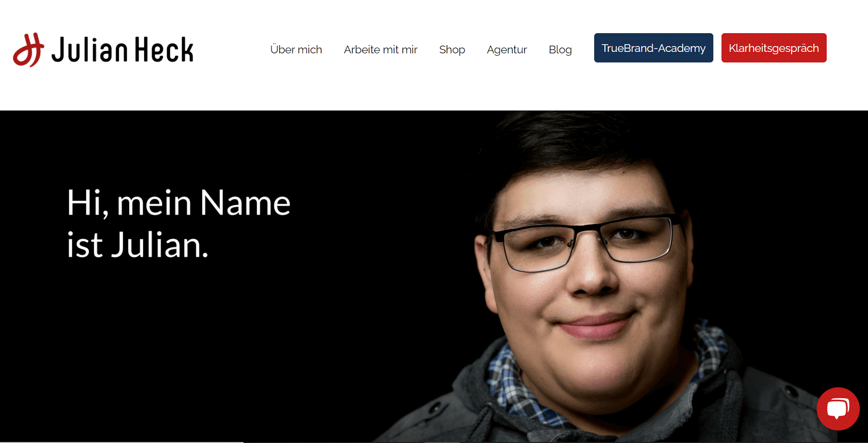The image size is (868, 443).
Task: Click the red JH monogram logo icon
Action: pos(28,49)
